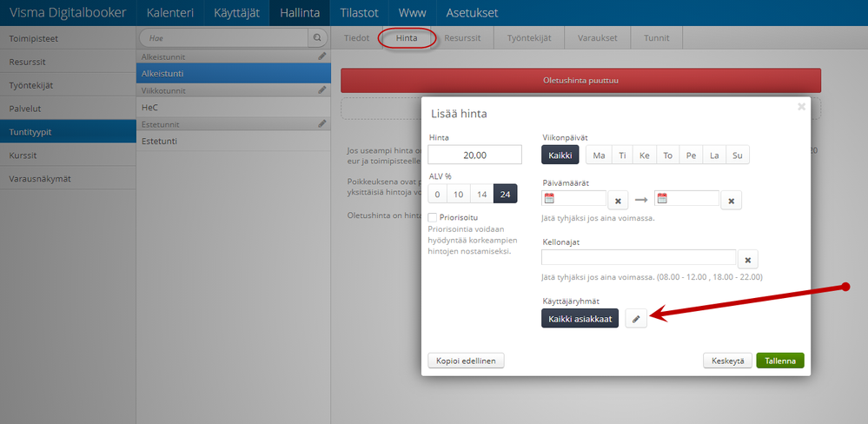Select ALV 10 percent
Screen dimensions: 868x424
click(459, 195)
